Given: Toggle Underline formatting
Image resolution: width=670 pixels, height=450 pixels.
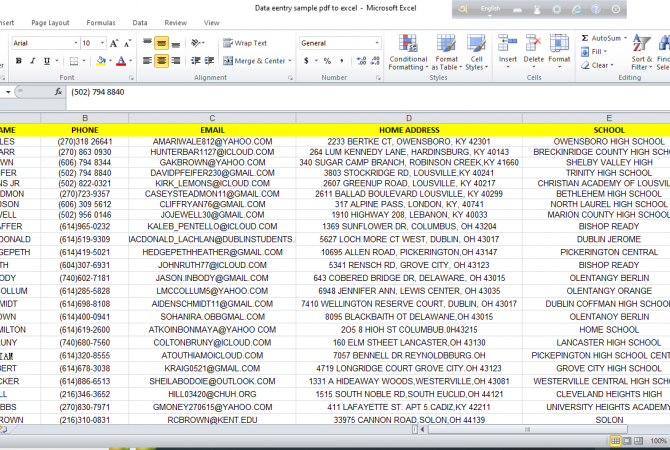Looking at the screenshot, I should (47, 61).
